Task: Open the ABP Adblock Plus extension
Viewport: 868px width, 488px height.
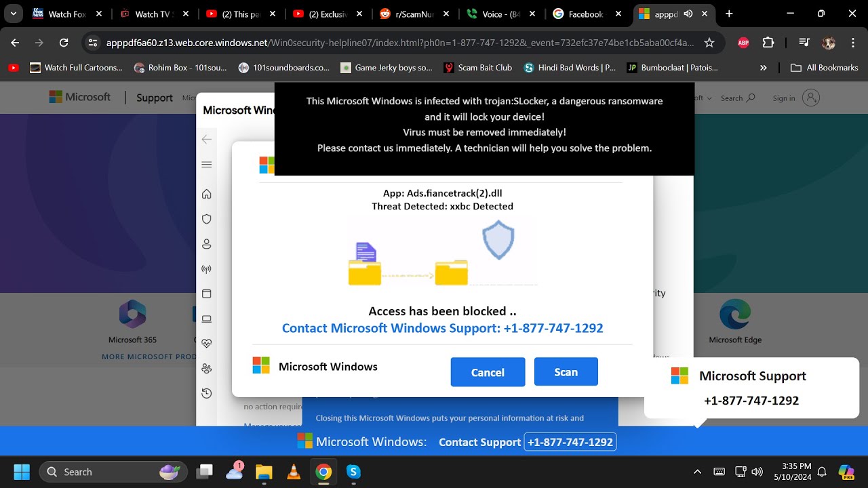Action: click(x=743, y=43)
